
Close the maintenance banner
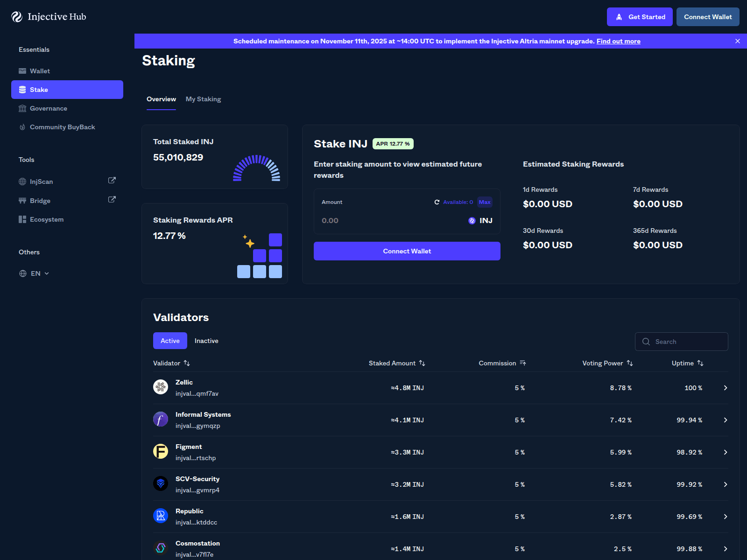click(738, 41)
